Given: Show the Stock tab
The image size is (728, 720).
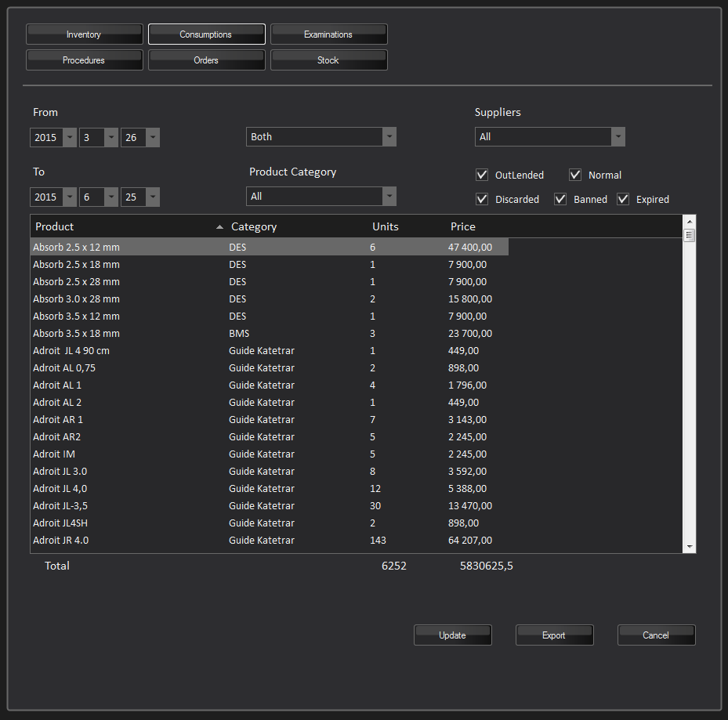Looking at the screenshot, I should pos(328,60).
